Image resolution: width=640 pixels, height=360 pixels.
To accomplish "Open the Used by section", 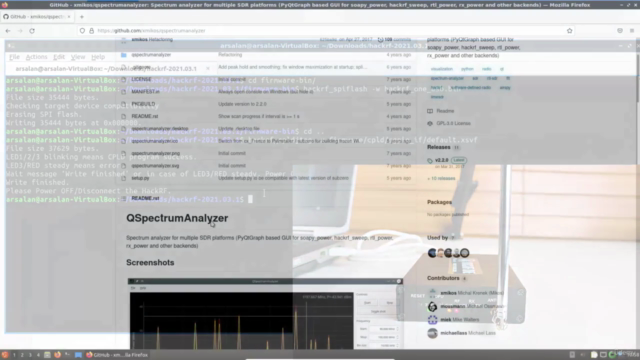I will [x=438, y=238].
